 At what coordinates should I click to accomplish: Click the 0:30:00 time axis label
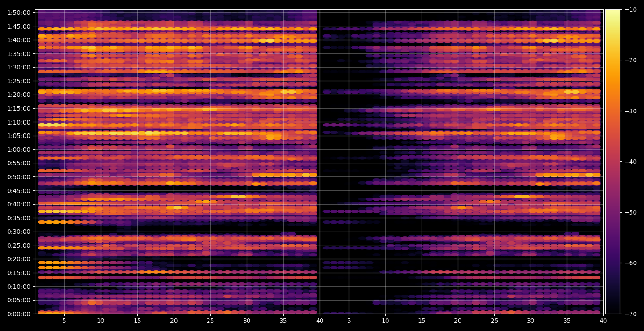[x=19, y=232]
